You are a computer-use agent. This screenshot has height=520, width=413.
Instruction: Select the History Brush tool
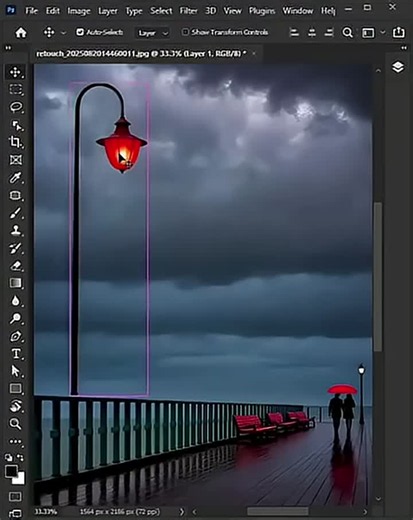tap(15, 248)
